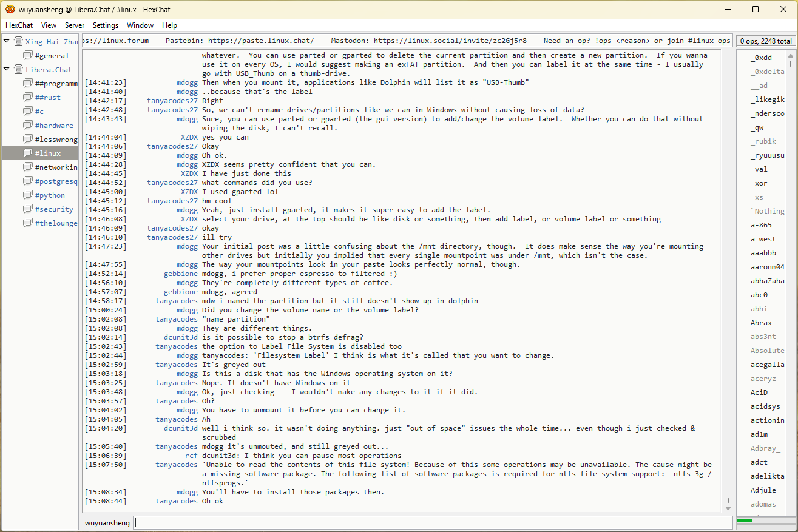The image size is (798, 532).
Task: Collapse the Xing-Hai-Zhai server tree
Action: pos(7,42)
